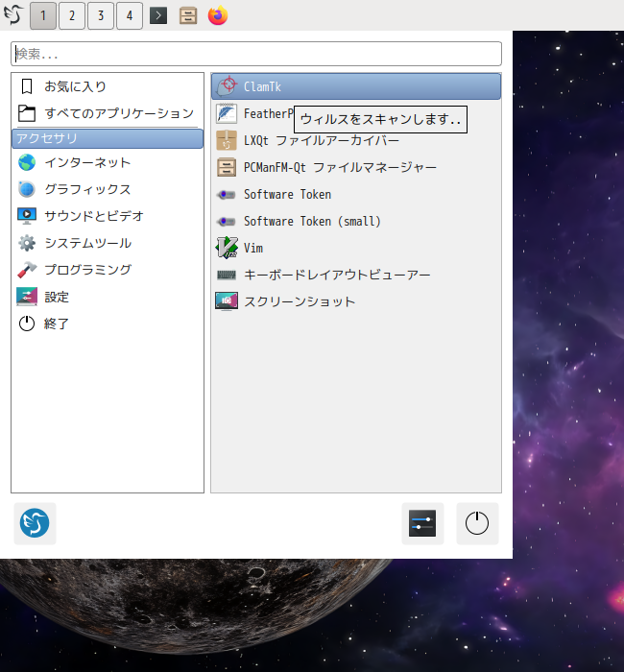Open the サウンドとビデオ category
This screenshot has width=624, height=672.
point(108,216)
